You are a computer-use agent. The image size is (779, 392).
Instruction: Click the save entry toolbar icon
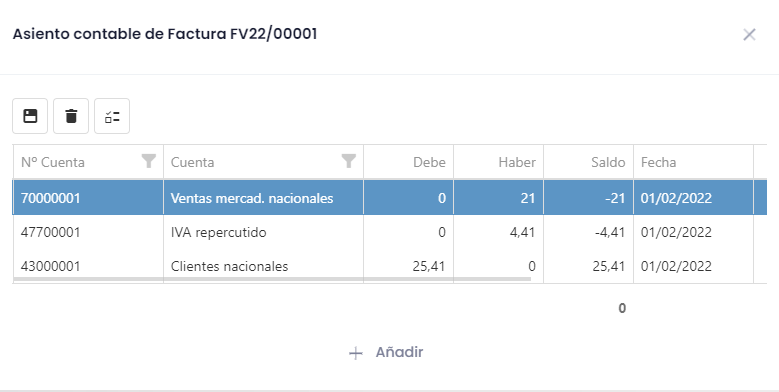pos(30,116)
